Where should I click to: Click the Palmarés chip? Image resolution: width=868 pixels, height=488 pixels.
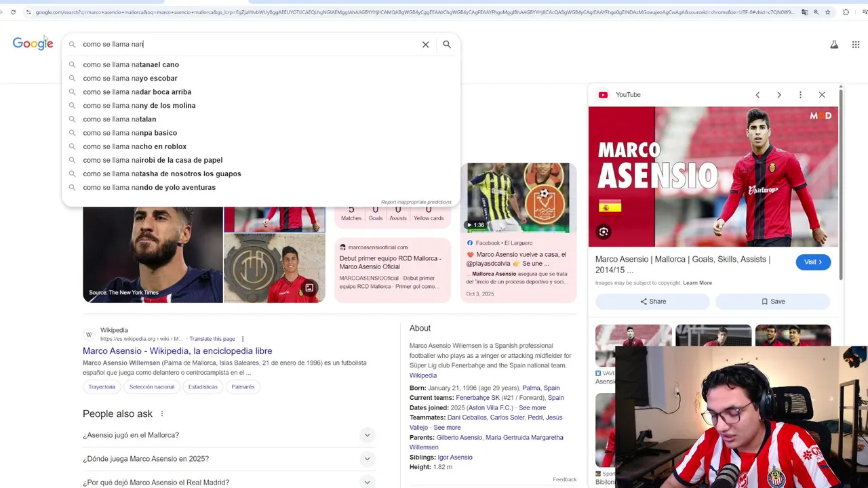click(243, 387)
